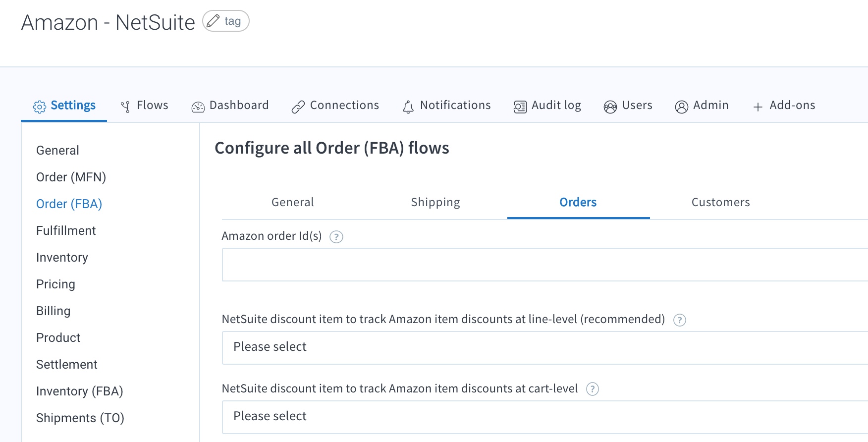Screen dimensions: 868x442
Task: Go to the Users tab
Action: (628, 106)
